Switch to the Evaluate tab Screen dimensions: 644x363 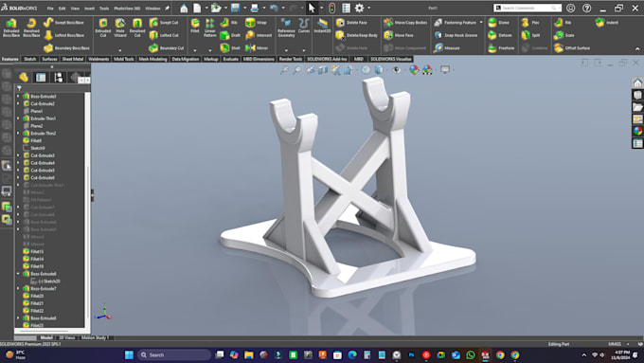coord(230,59)
